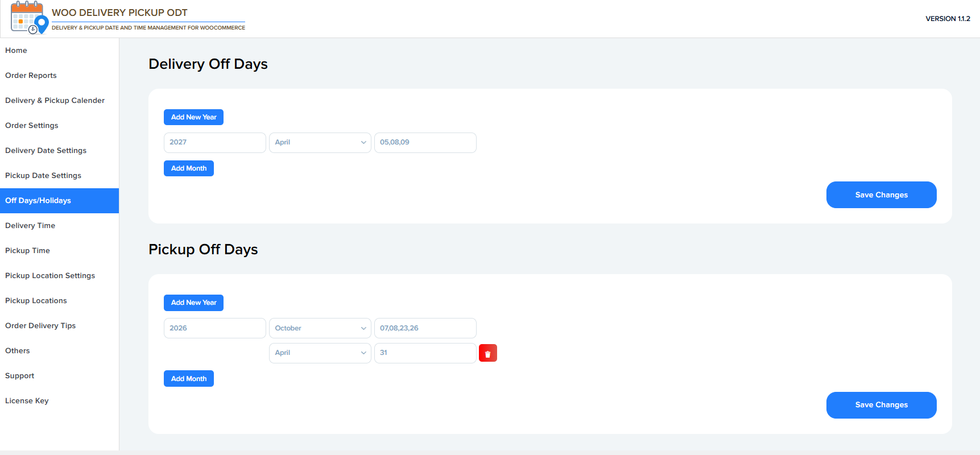Viewport: 980px width, 455px height.
Task: Open the second pickup row April dropdown
Action: (320, 353)
